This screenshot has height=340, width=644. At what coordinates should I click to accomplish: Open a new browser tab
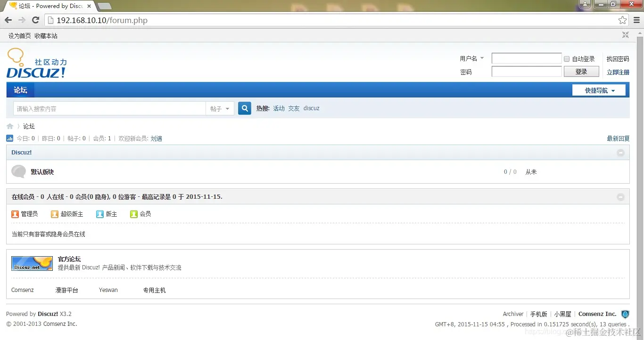105,6
